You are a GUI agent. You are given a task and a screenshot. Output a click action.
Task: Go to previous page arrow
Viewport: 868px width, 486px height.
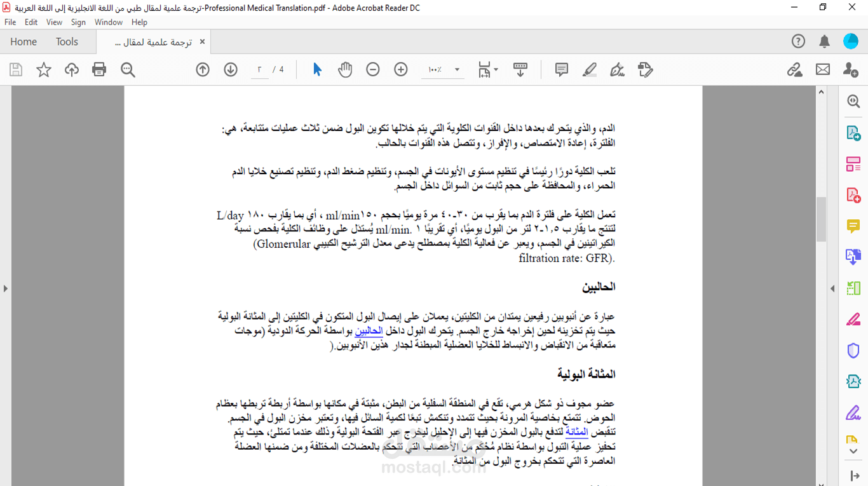[203, 70]
